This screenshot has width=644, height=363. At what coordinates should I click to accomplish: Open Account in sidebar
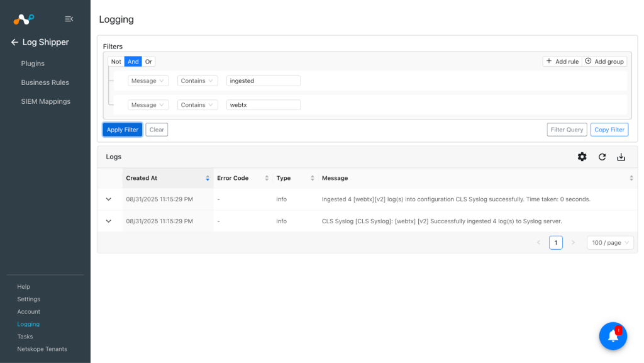29,311
